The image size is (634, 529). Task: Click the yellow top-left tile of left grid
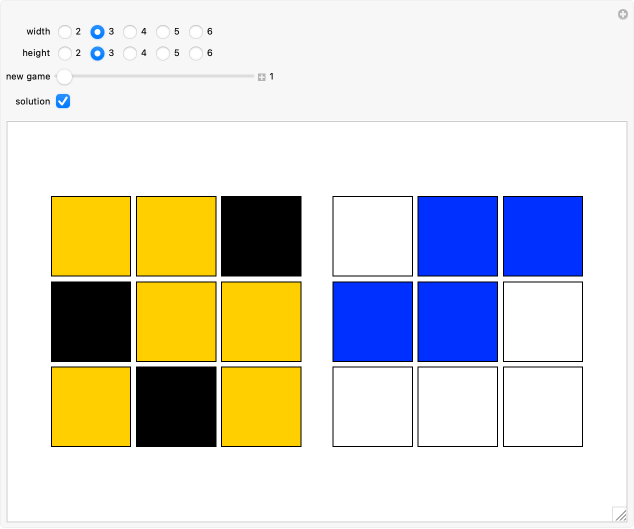tap(91, 236)
